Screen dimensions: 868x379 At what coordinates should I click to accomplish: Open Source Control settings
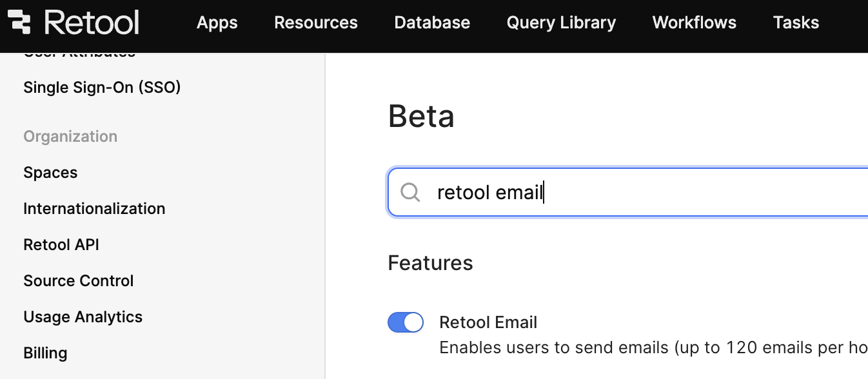coord(79,281)
